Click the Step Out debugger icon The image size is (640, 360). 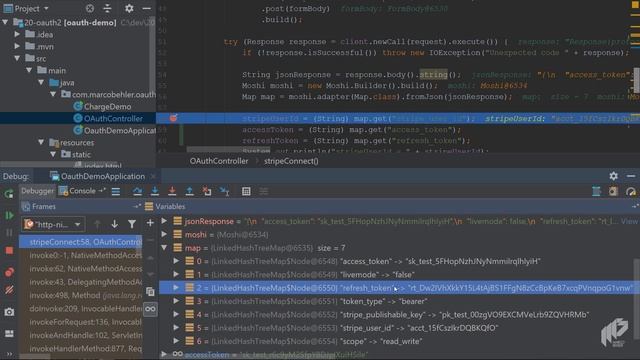pyautogui.click(x=189, y=191)
